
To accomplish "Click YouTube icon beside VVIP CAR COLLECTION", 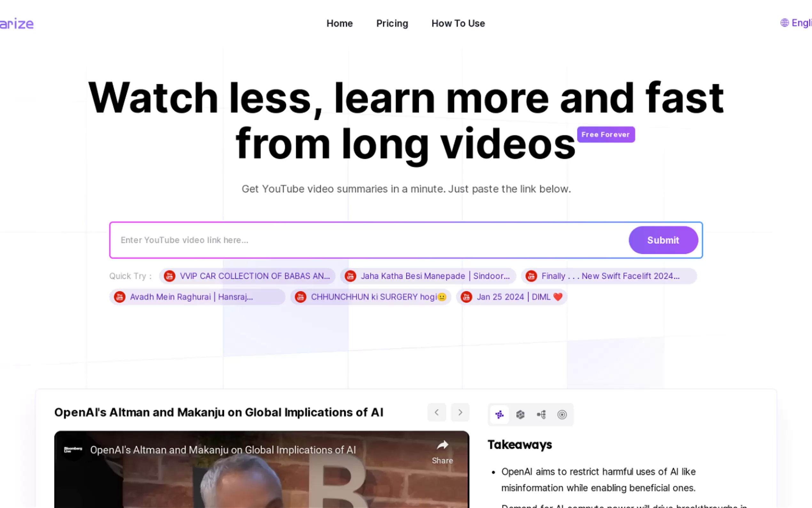I will point(169,276).
